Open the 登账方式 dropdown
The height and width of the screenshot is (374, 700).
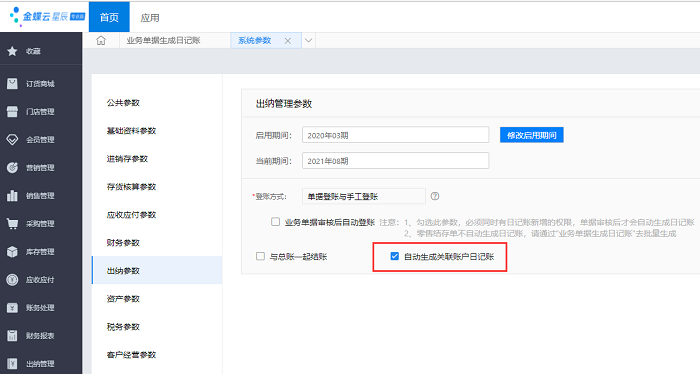click(363, 196)
